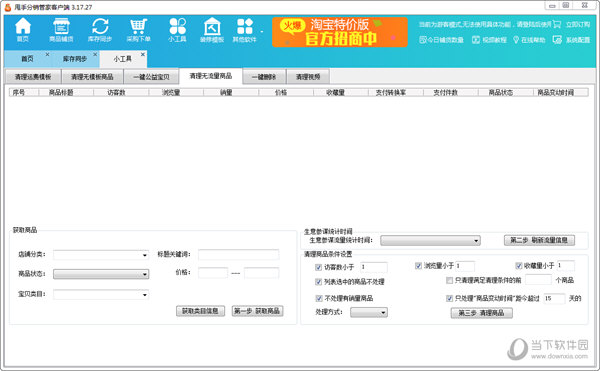Toggle the 访客数小于 checkbox
The height and width of the screenshot is (371, 600).
[318, 267]
